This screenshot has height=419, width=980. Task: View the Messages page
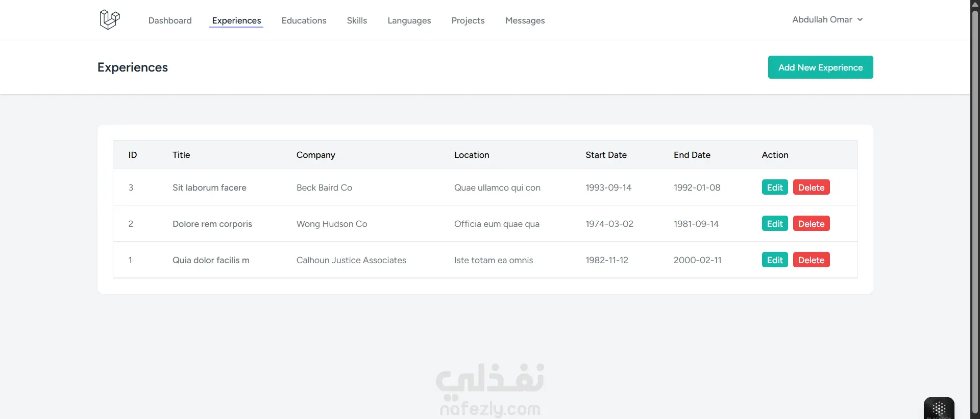point(525,20)
